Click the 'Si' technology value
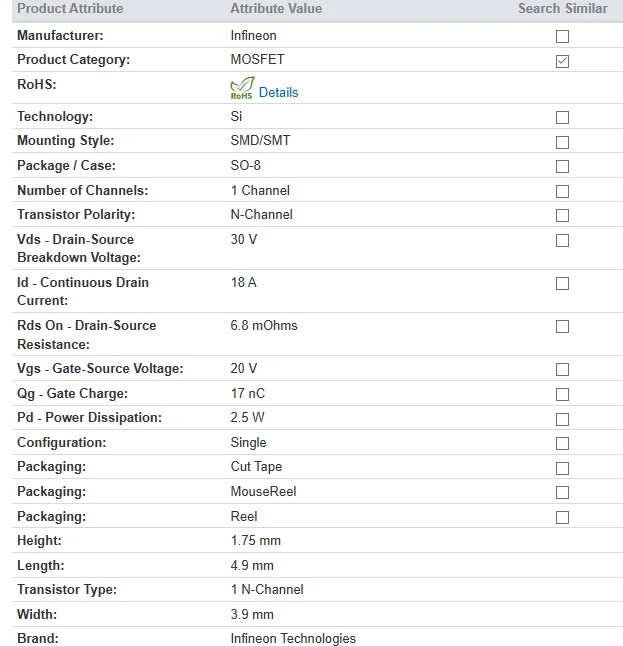Viewport: 623px width, 646px height. coord(236,116)
